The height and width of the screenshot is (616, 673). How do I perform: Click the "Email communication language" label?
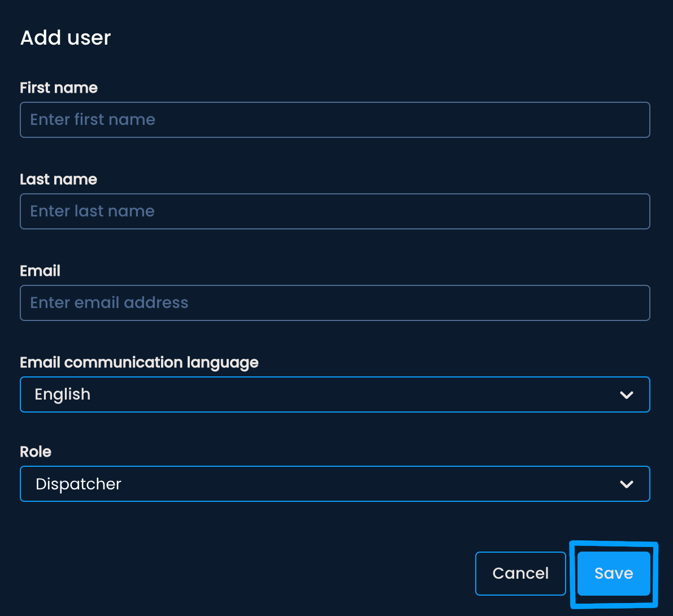click(139, 363)
